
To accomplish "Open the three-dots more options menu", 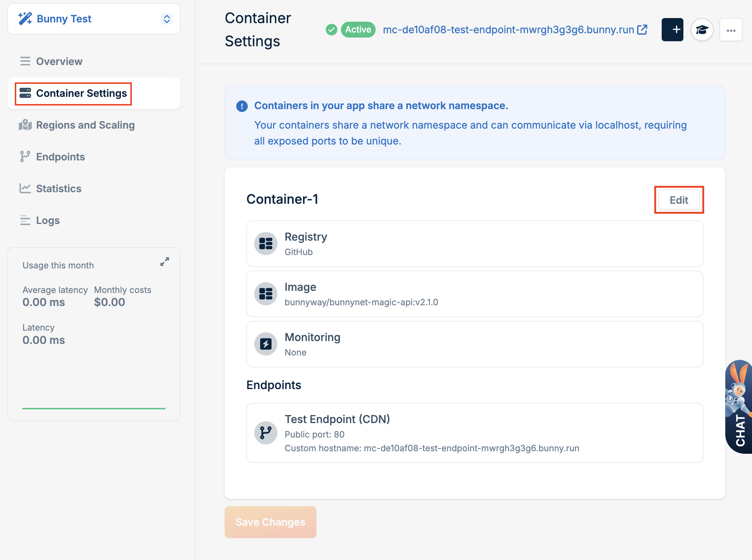I will [x=731, y=30].
